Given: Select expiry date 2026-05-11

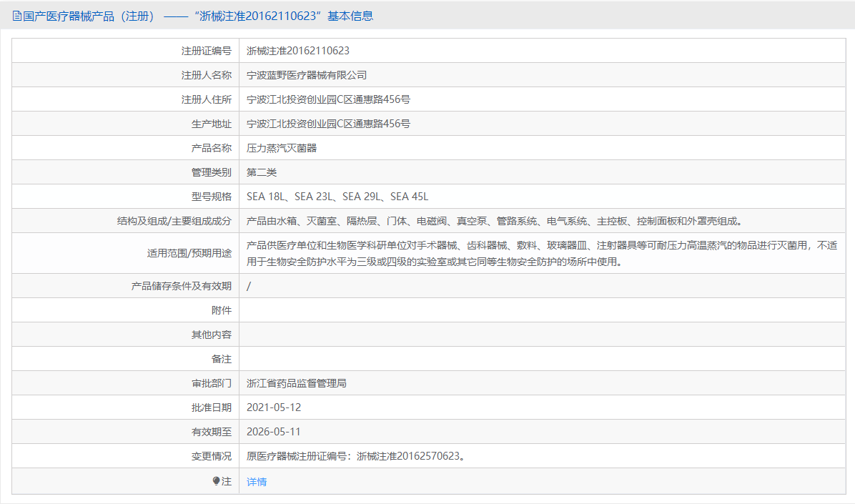Looking at the screenshot, I should (274, 432).
